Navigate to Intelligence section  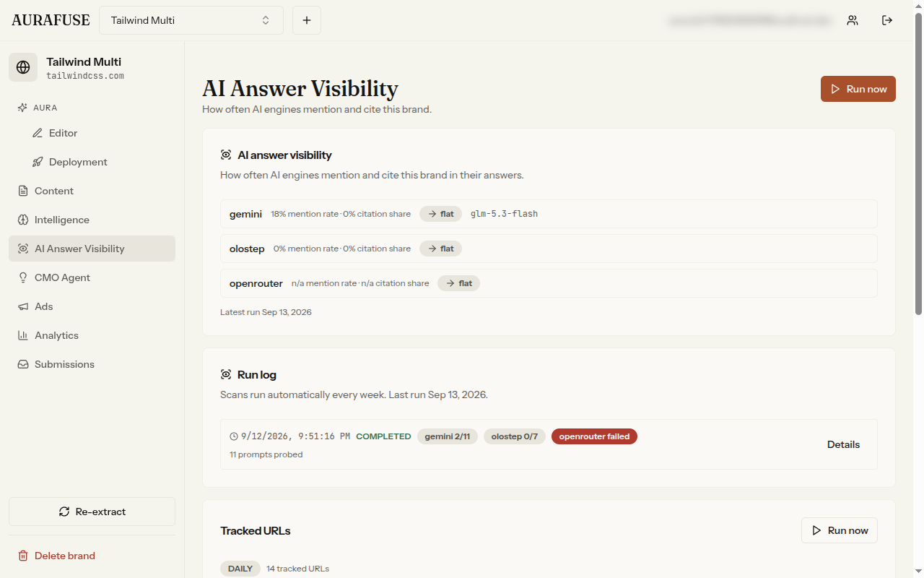tap(92, 220)
